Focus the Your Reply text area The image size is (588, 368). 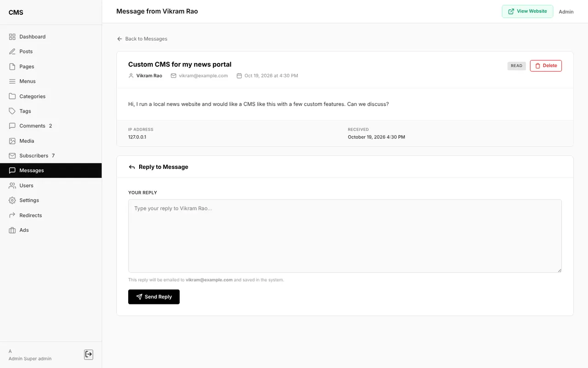[x=345, y=236]
